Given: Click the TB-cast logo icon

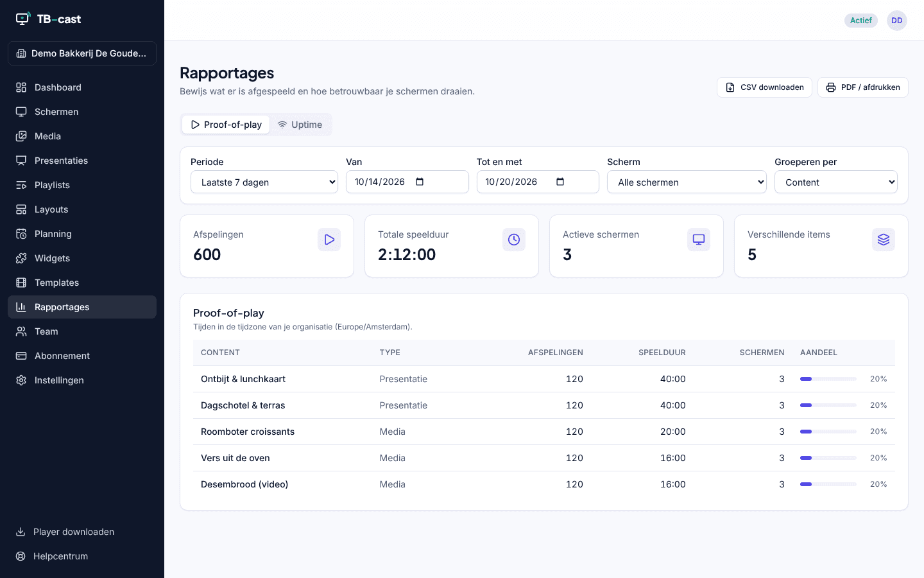Looking at the screenshot, I should (23, 19).
